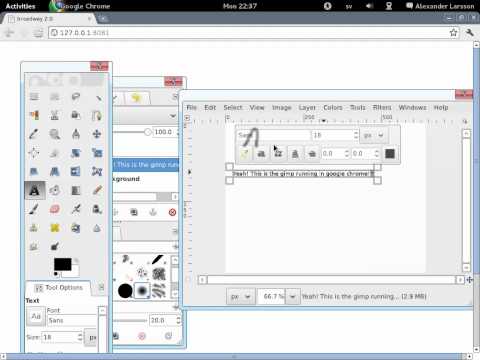Click the size field showing 18 in overlay
Viewport: 480px width, 360px height.
coord(332,135)
